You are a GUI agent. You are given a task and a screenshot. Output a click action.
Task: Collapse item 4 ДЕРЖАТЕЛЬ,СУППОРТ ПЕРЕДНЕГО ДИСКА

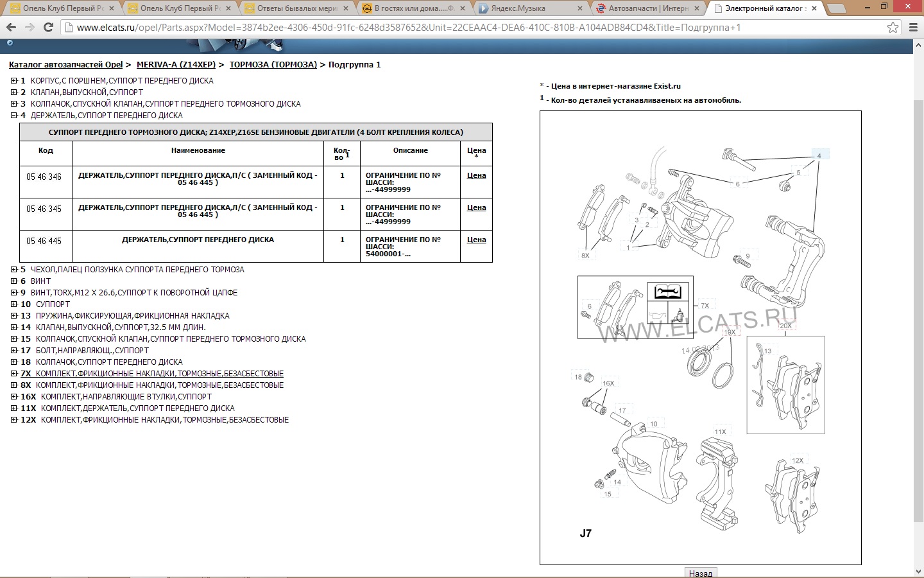[14, 116]
